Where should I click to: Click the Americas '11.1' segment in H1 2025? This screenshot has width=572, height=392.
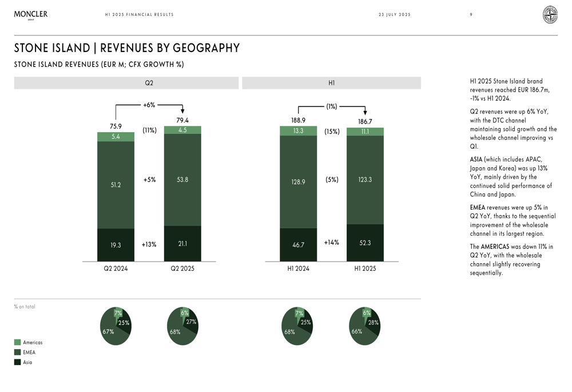click(x=365, y=132)
